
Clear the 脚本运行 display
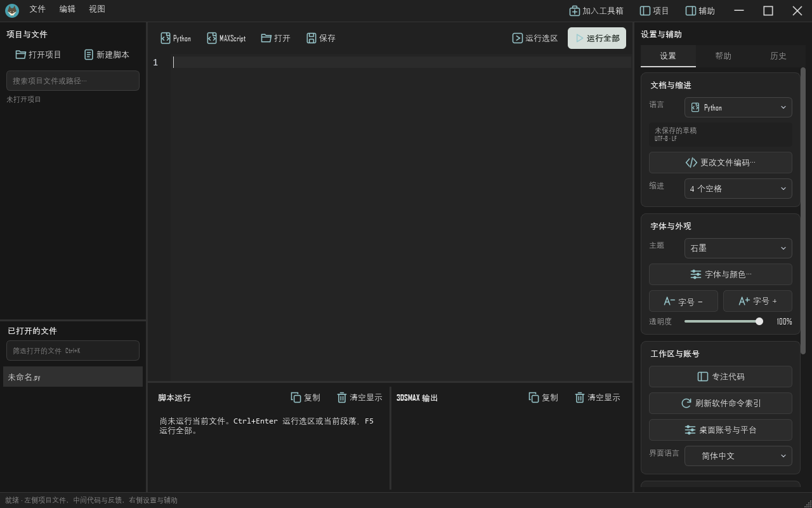[360, 398]
